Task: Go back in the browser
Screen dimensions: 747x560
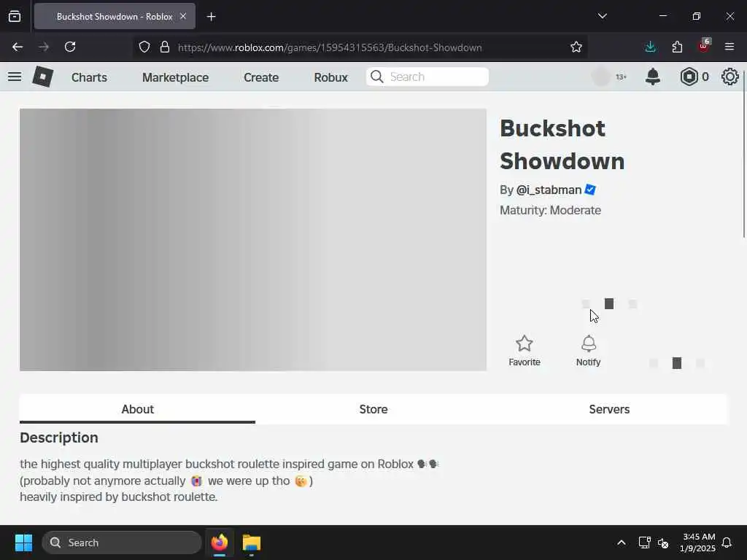Action: (18, 47)
